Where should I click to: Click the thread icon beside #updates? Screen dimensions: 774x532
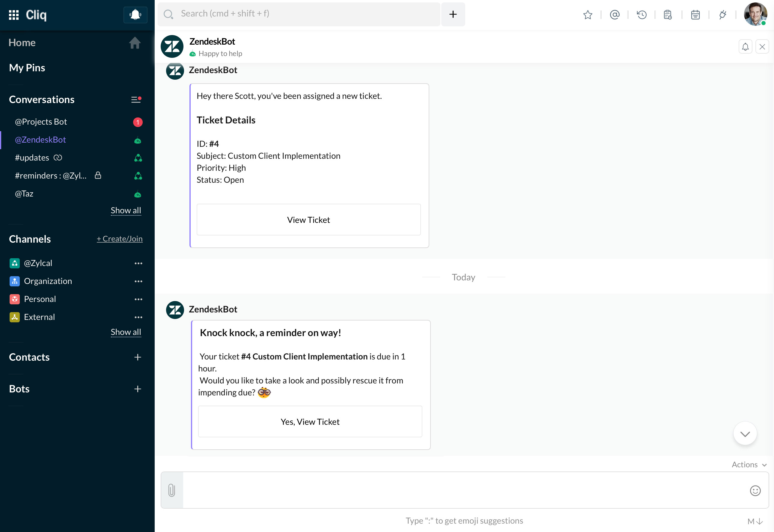58,158
